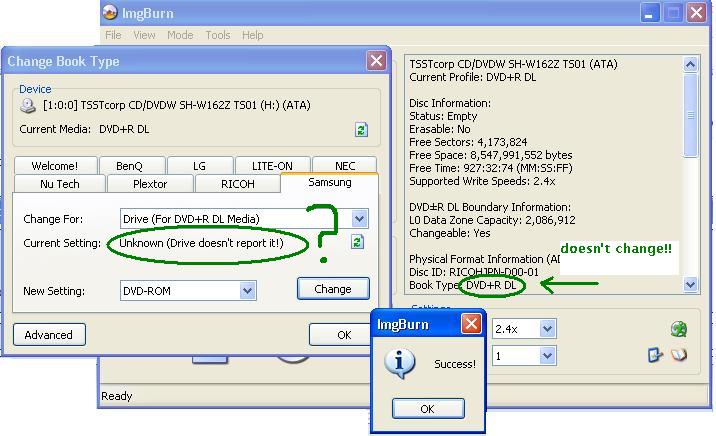The height and width of the screenshot is (436, 716).
Task: Click the 'Changeable: Yes' line
Action: point(449,233)
